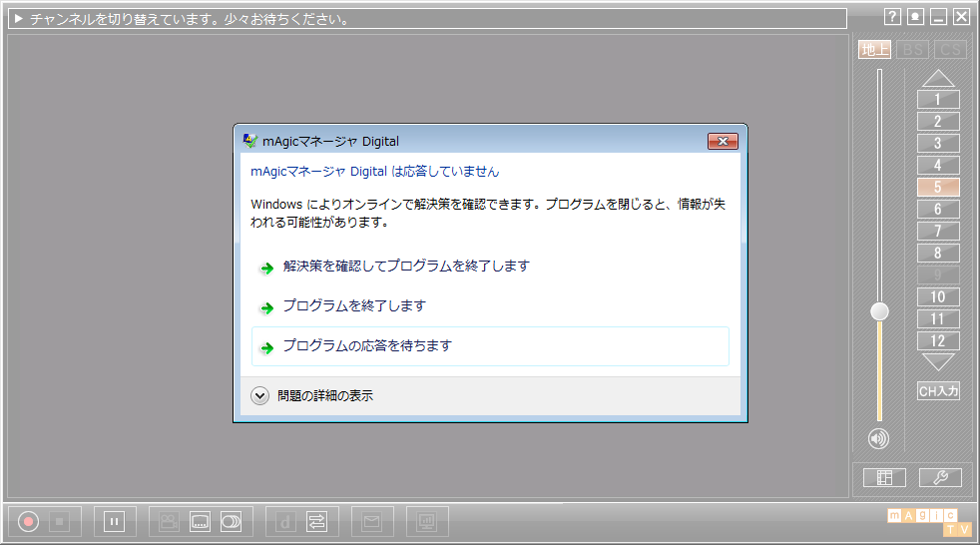Pause playback with the pause button

114,521
